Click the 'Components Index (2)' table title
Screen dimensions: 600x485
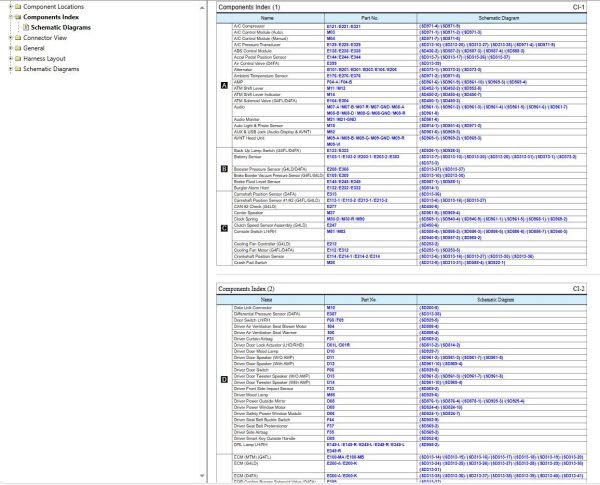coord(246,289)
